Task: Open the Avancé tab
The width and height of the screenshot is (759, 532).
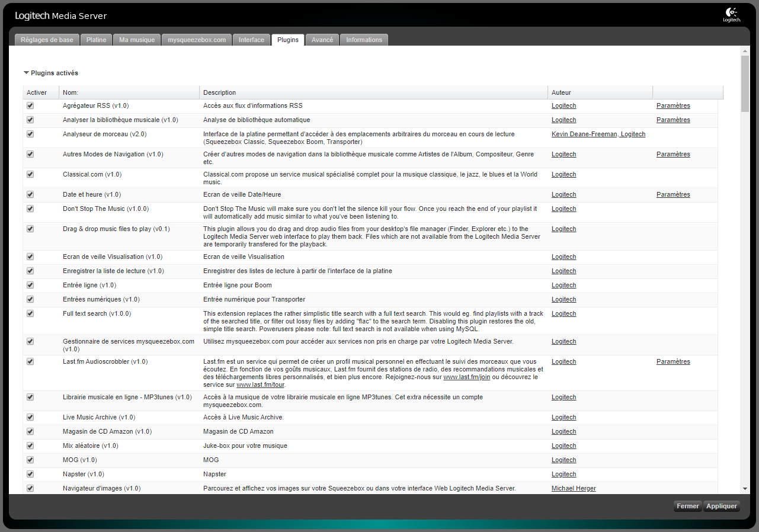Action: pos(322,40)
